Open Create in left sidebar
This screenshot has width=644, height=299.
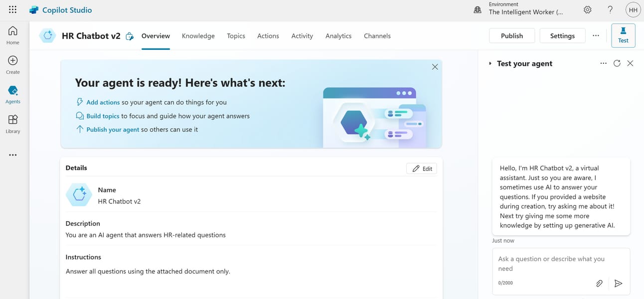[13, 65]
